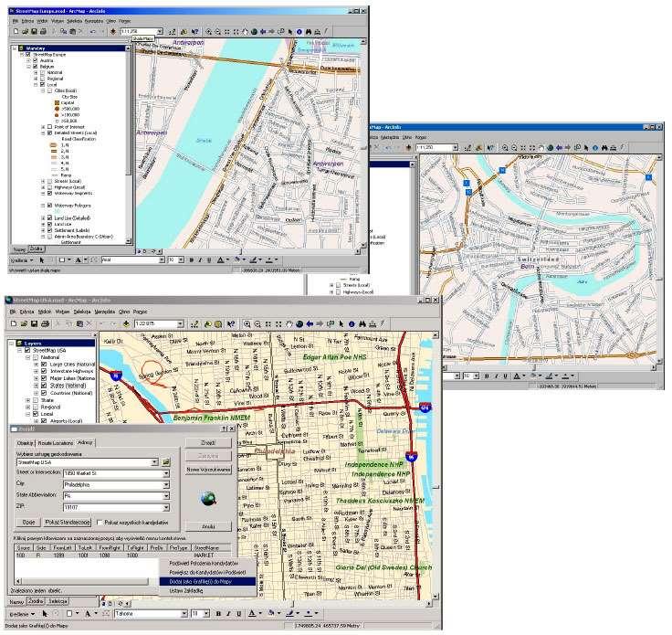Open map scale dropdown in USA window
Image resolution: width=672 pixels, height=635 pixels.
point(181,323)
